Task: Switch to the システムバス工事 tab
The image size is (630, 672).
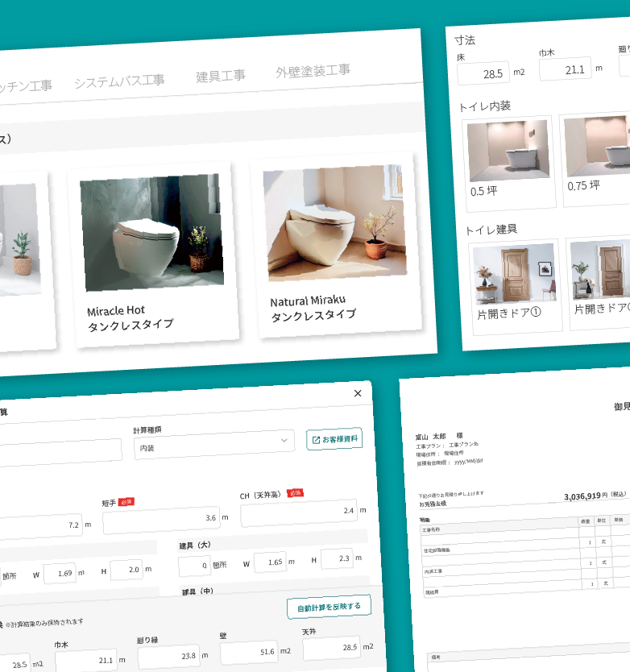Action: click(x=119, y=81)
